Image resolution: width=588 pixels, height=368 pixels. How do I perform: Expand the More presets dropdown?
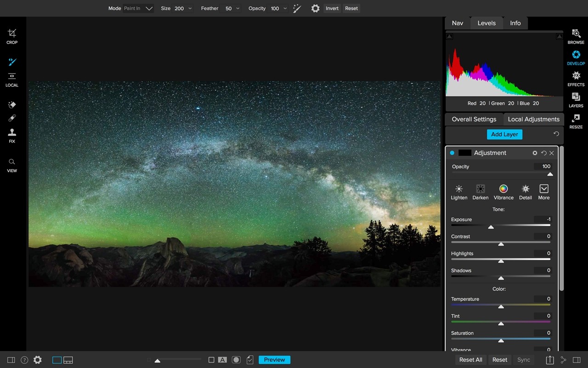(x=544, y=192)
